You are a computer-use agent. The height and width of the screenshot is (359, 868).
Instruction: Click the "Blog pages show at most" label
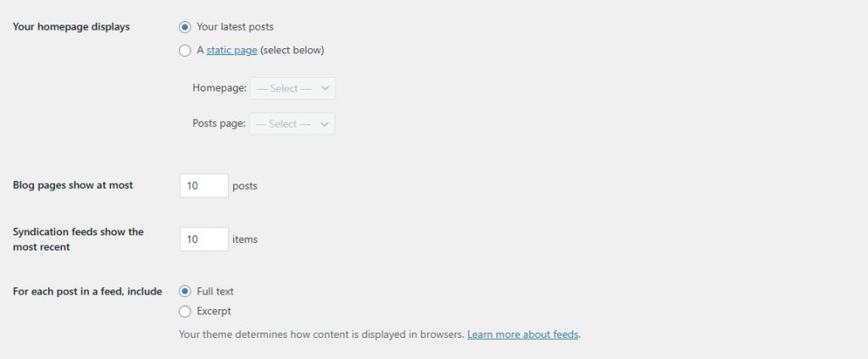[x=73, y=185]
